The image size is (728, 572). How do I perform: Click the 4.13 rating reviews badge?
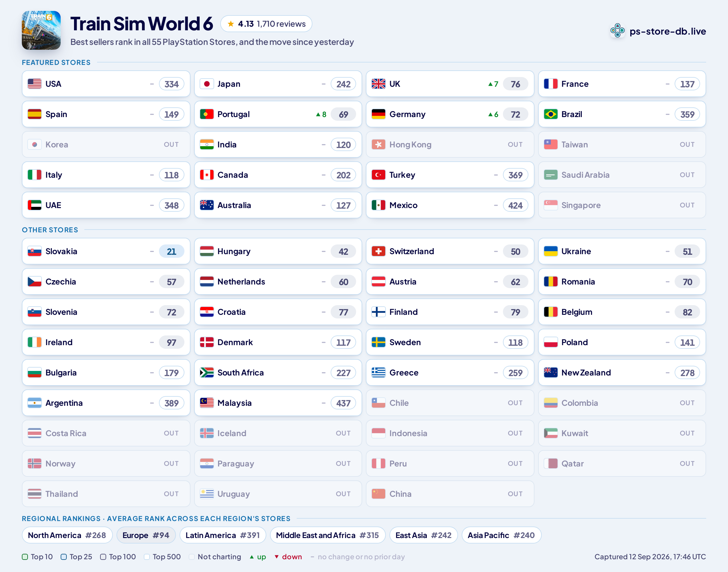[266, 24]
